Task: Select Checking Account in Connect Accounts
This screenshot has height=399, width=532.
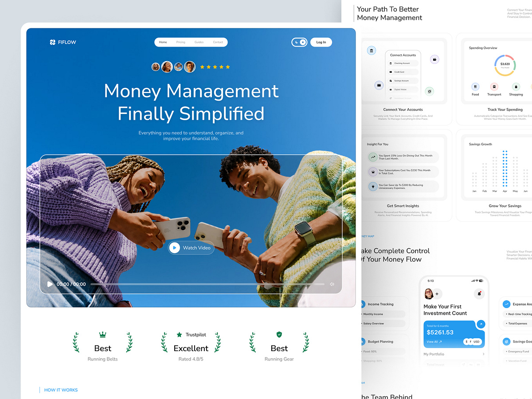Action: point(403,63)
